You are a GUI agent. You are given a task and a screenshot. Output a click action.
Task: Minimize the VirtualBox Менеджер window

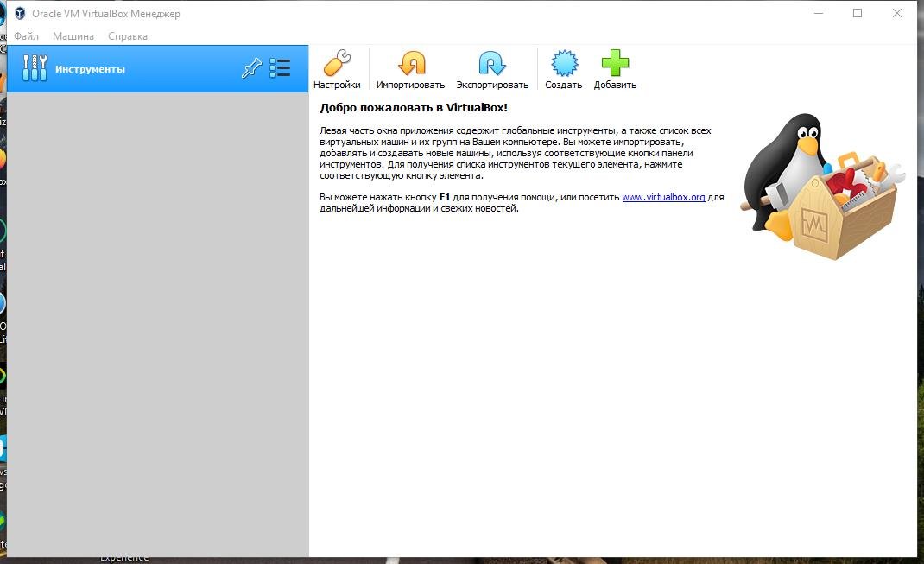819,13
